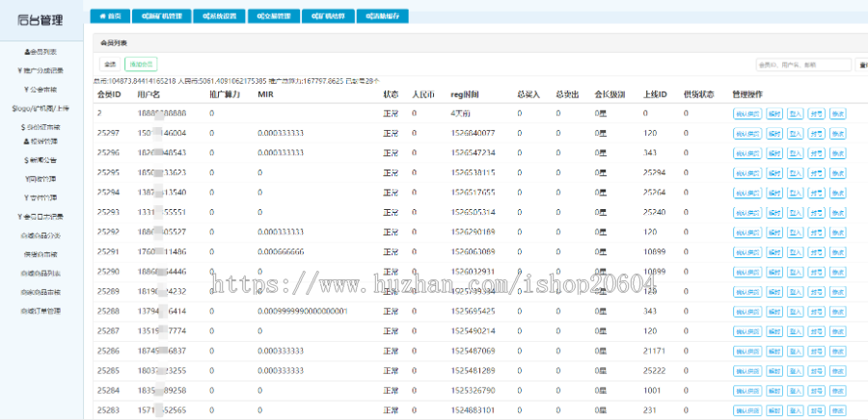Screen dimensions: 868x420
Task: Click 登入 button in row 25288
Action: pos(795,312)
